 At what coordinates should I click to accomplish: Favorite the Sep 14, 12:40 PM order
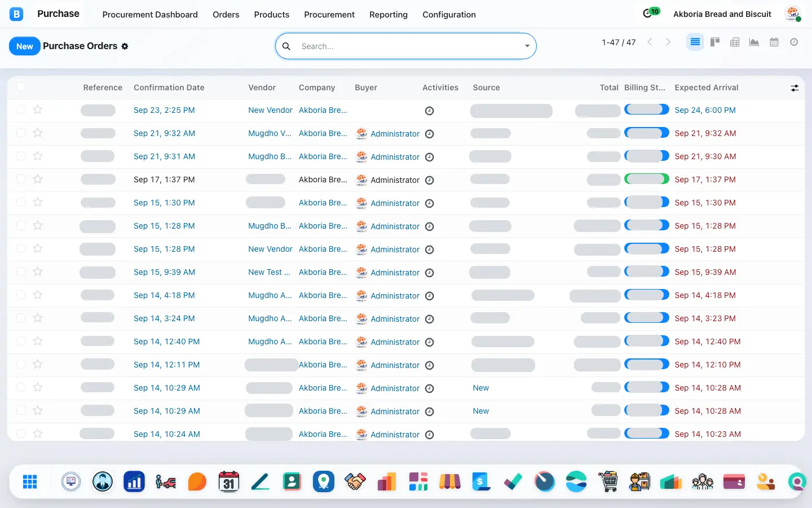tap(38, 341)
